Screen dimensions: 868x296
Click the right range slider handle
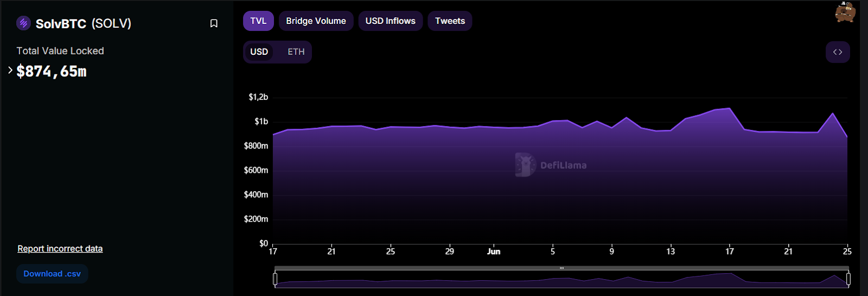848,279
